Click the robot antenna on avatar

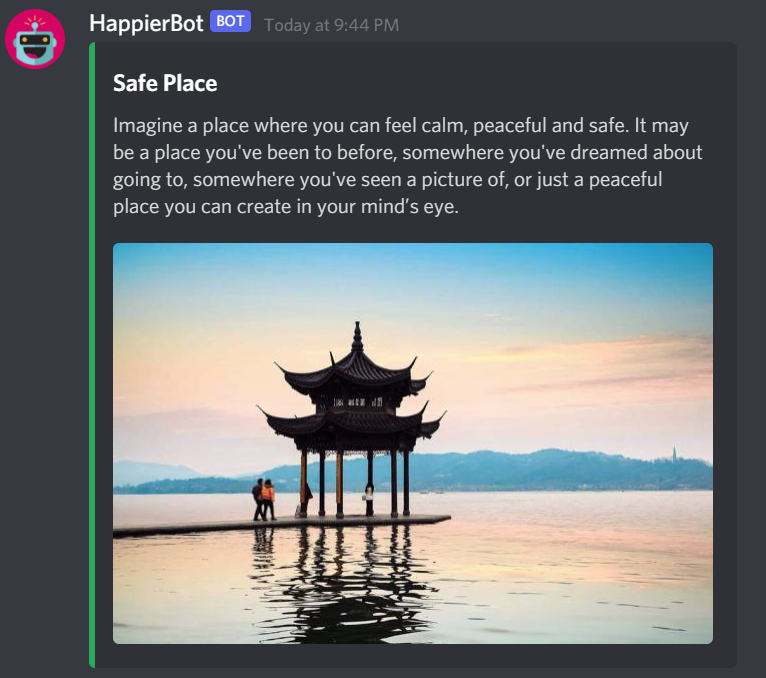35,23
